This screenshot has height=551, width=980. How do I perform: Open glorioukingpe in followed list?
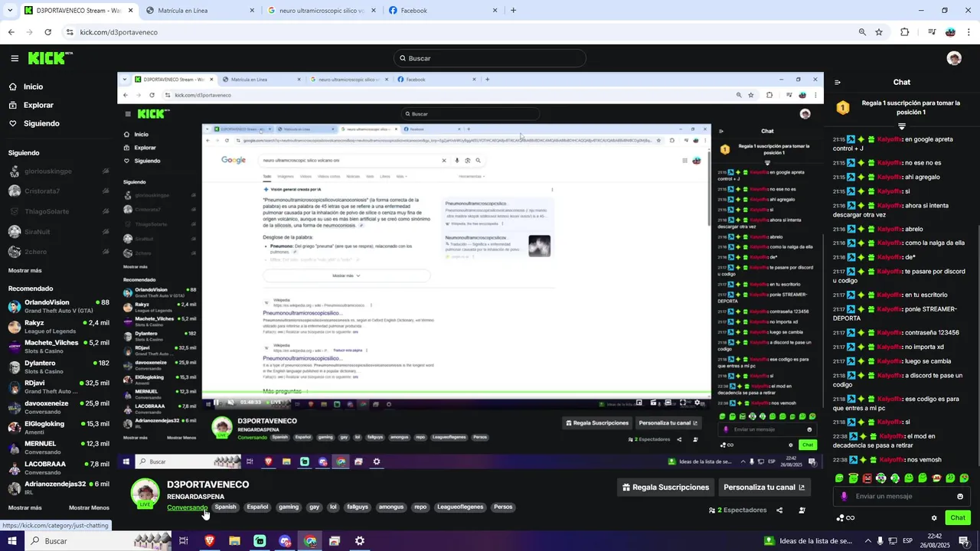tap(58, 171)
